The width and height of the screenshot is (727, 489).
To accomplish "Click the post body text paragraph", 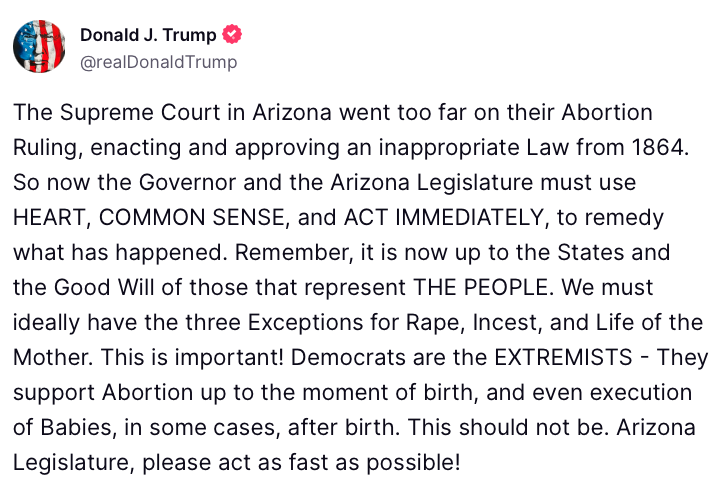I will click(x=361, y=287).
